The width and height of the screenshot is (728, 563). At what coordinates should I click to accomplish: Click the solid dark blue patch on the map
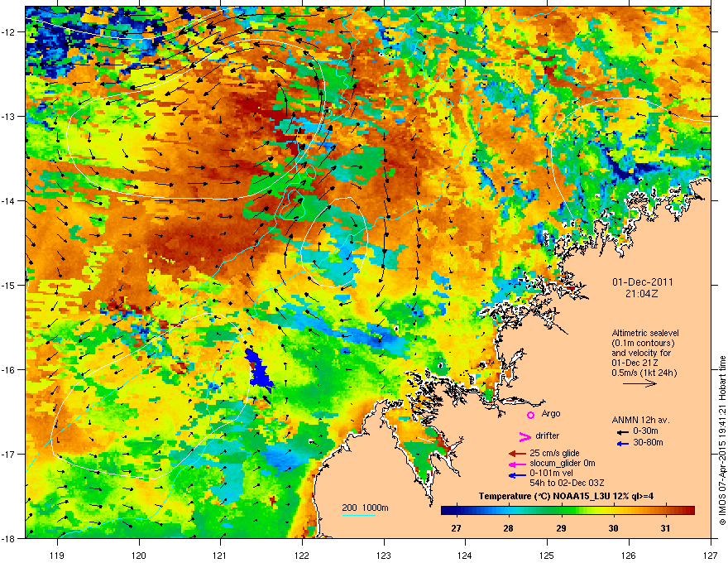pos(258,369)
